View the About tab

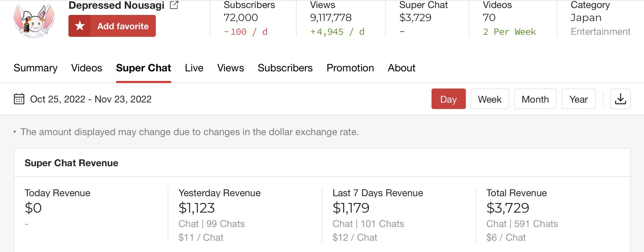click(401, 68)
